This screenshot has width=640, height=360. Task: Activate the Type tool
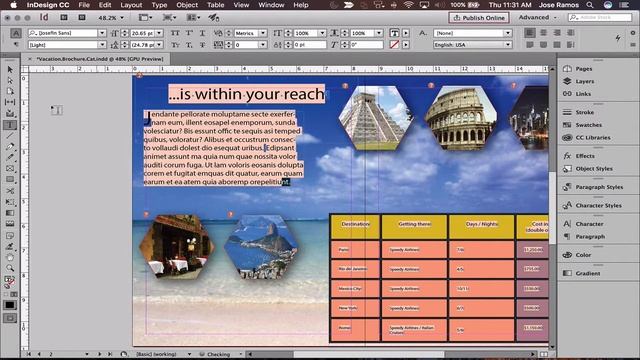click(10, 124)
